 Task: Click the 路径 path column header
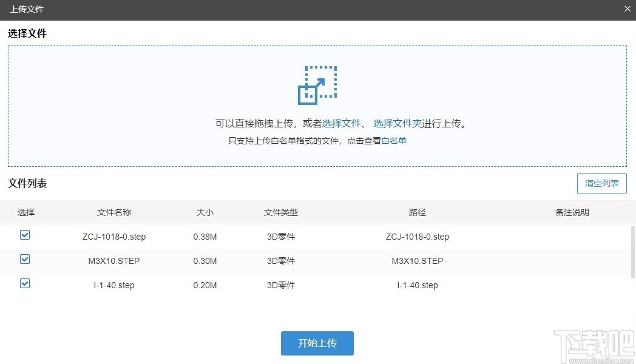coord(417,212)
